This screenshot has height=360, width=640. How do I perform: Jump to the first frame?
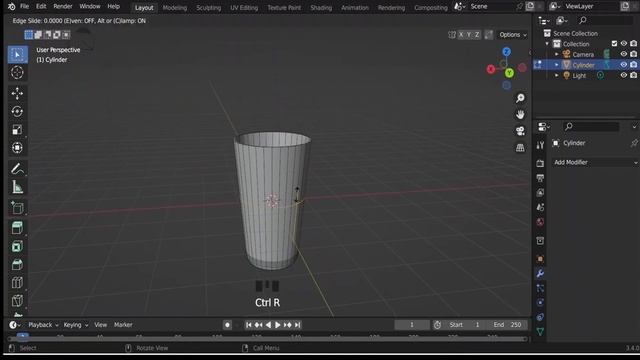pos(249,325)
